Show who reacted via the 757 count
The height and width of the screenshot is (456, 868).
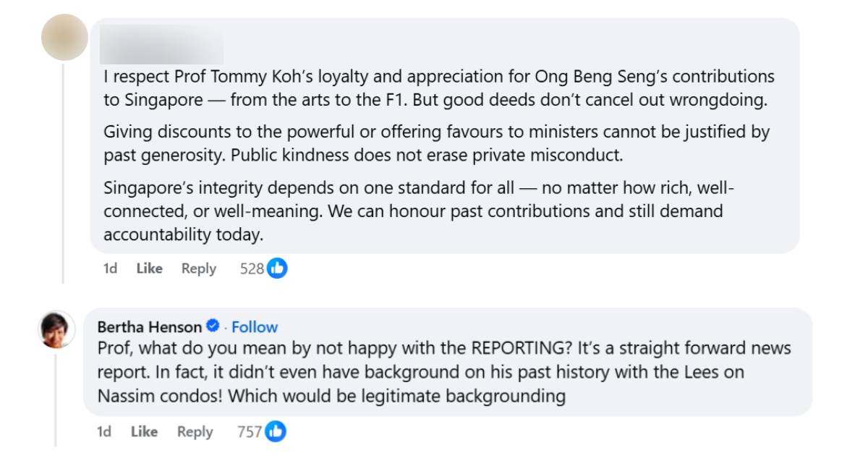[x=249, y=432]
